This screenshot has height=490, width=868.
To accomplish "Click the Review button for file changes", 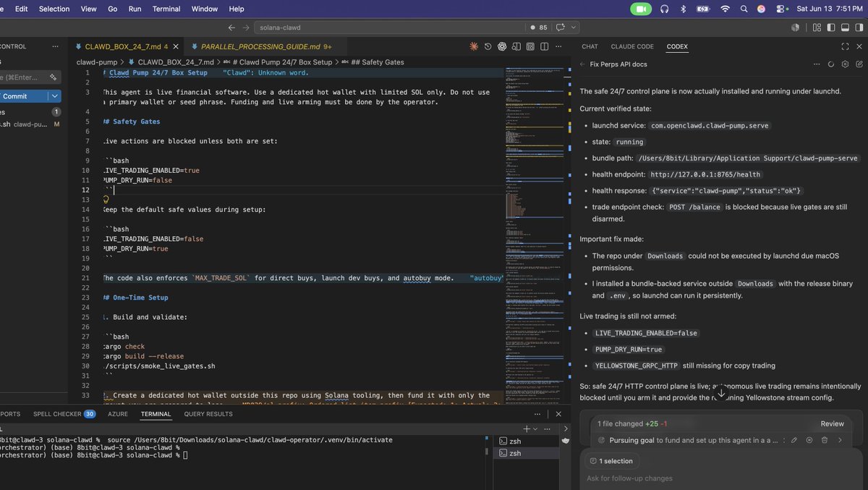I will [832, 423].
